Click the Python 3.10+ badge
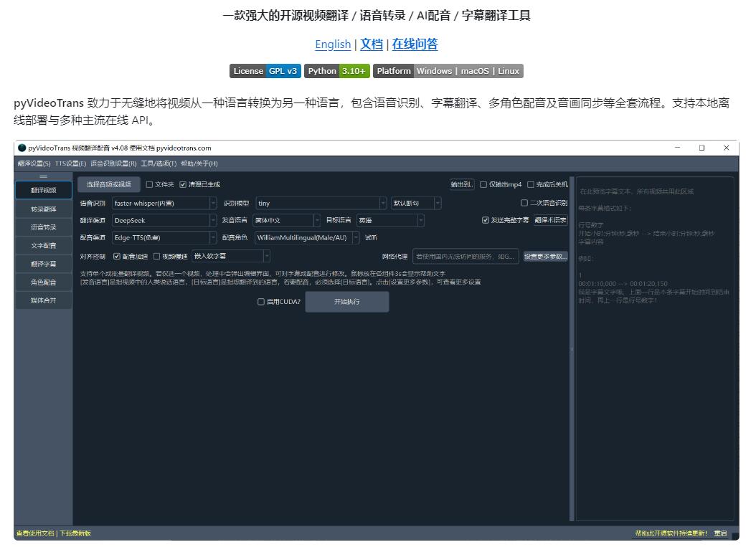The width and height of the screenshot is (756, 547). click(337, 71)
